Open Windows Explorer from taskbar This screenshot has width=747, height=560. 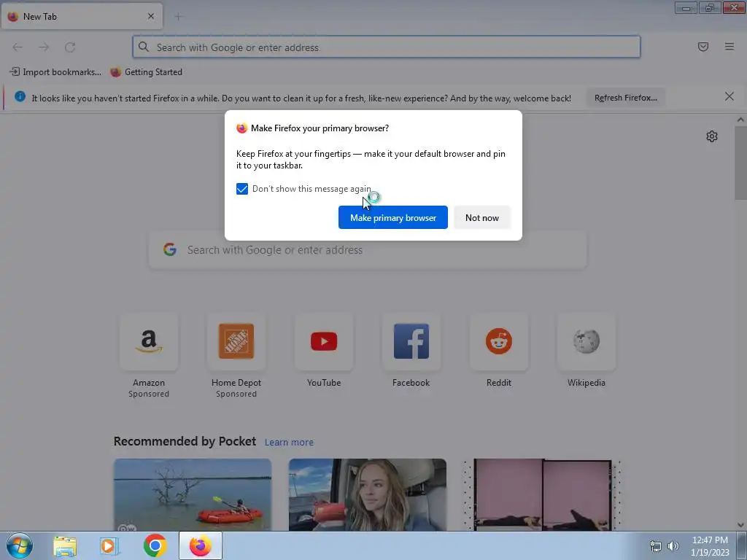coord(65,546)
